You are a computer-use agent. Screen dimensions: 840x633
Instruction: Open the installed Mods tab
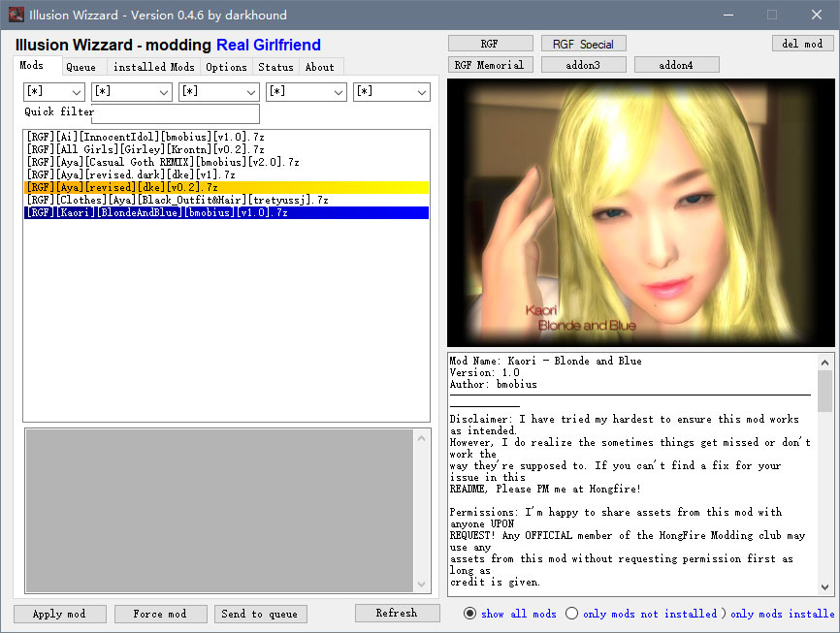[x=154, y=67]
